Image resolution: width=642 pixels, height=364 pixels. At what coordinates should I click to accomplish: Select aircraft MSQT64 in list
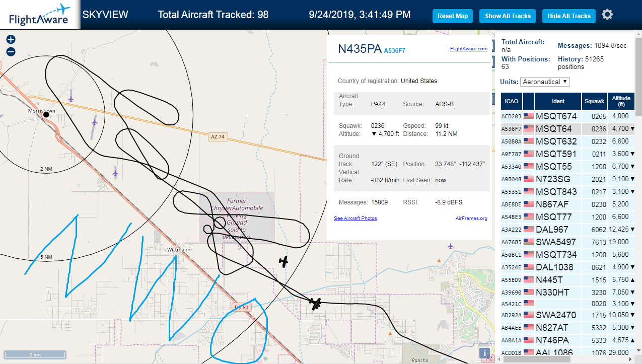[x=568, y=129]
